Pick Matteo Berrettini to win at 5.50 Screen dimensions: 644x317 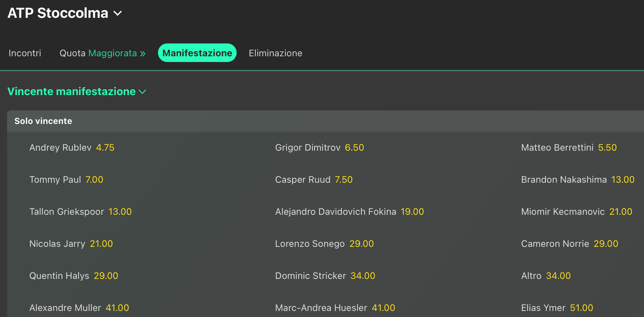(569, 147)
